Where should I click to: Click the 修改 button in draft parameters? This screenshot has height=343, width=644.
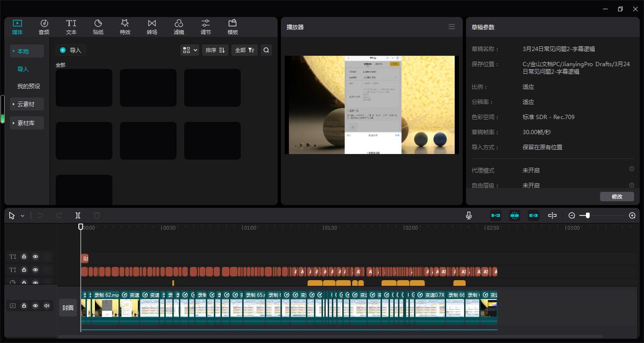click(617, 197)
